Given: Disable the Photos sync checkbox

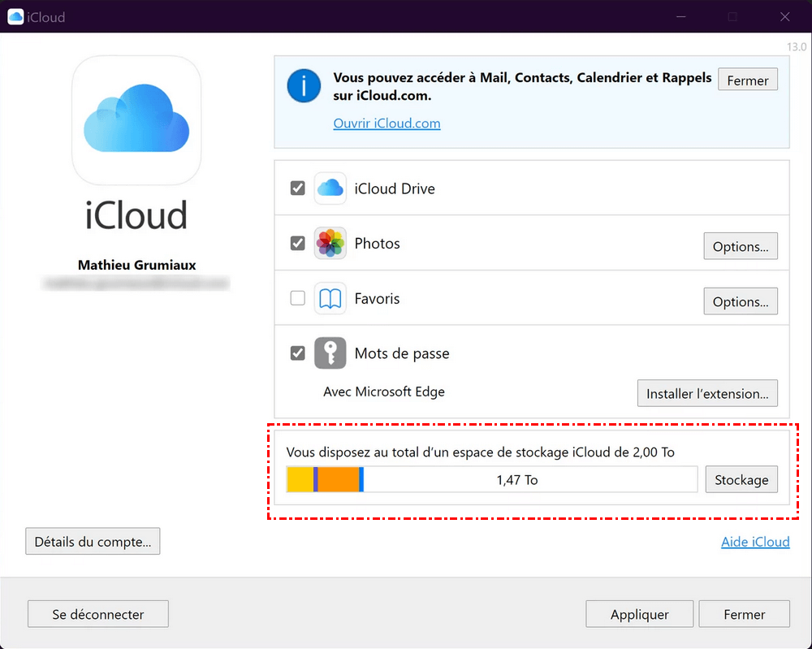Looking at the screenshot, I should pos(298,244).
